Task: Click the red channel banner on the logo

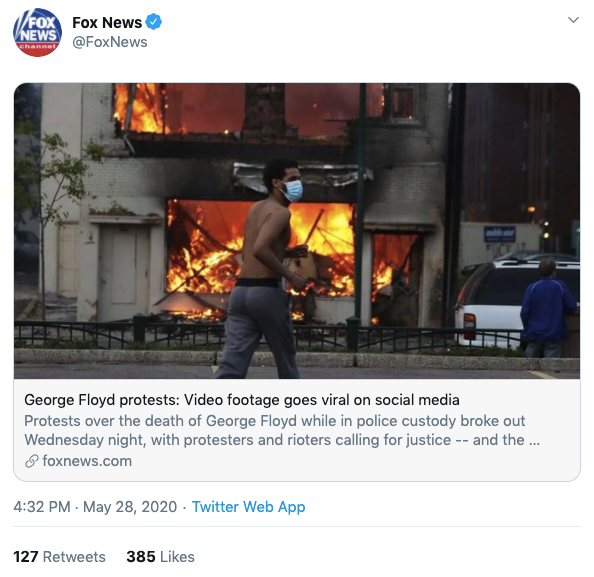Action: coord(37,47)
